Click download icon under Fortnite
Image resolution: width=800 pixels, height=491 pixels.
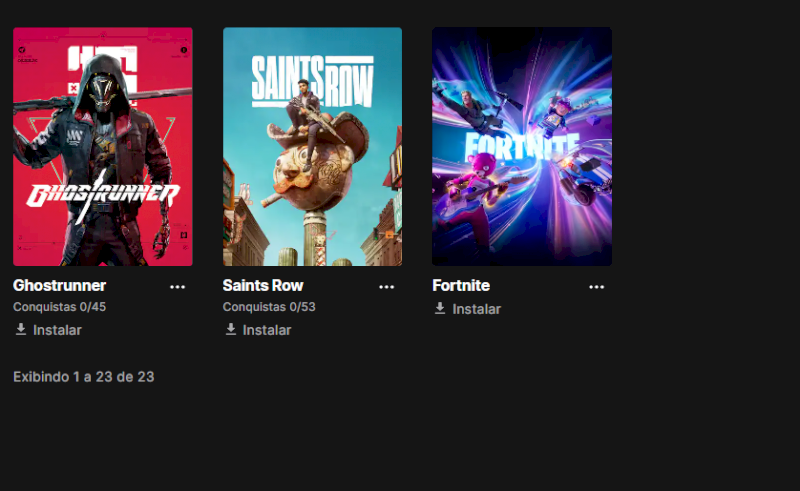point(440,308)
